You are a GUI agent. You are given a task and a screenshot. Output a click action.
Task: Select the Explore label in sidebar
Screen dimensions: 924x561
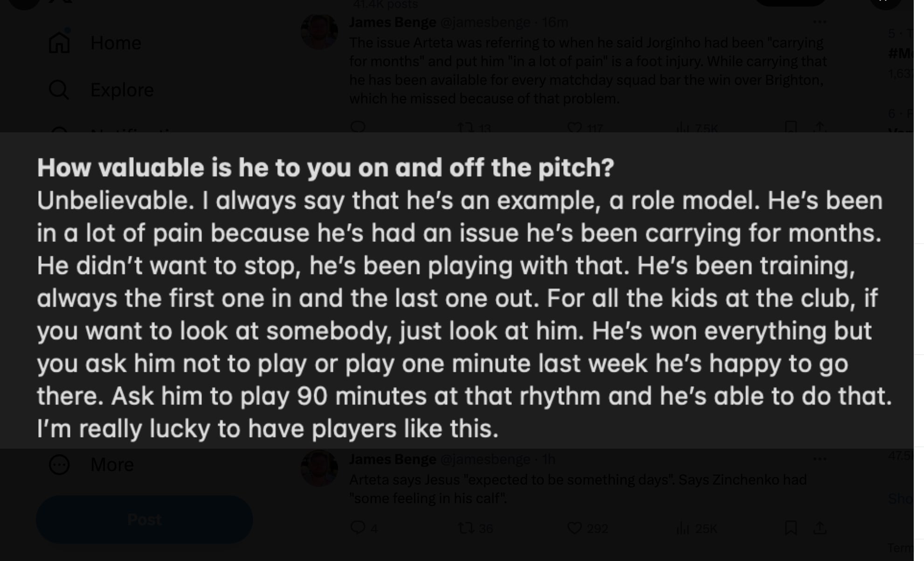click(122, 89)
